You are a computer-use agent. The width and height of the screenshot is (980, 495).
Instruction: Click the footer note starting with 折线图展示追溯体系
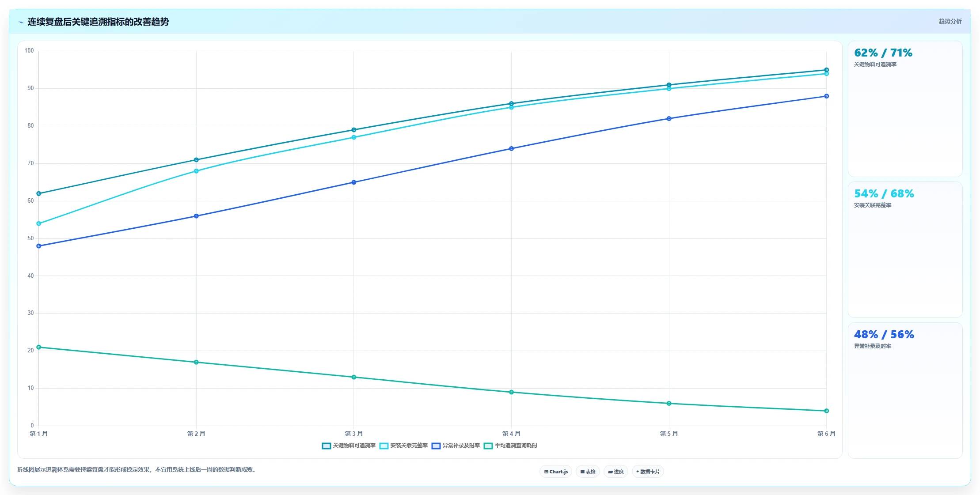[137, 469]
